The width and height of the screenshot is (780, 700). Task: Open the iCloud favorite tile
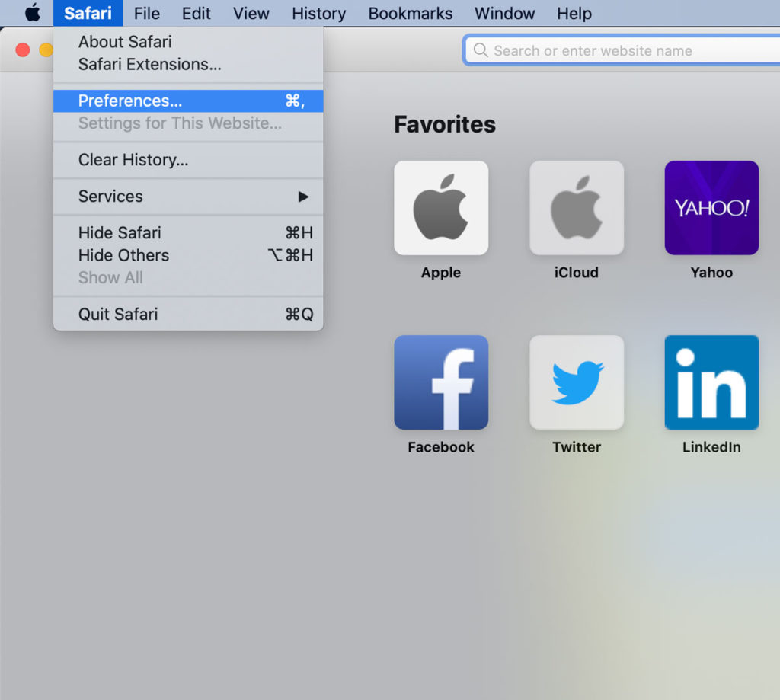pyautogui.click(x=577, y=208)
